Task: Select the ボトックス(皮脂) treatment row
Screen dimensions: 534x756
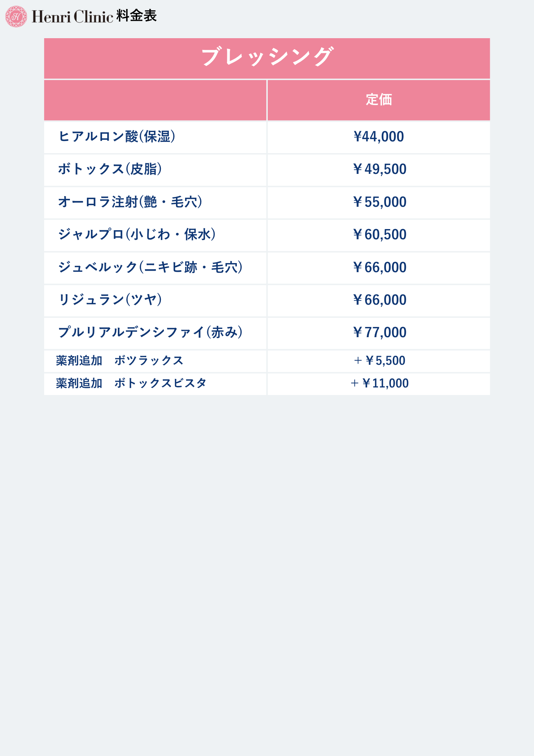Action: click(x=110, y=169)
